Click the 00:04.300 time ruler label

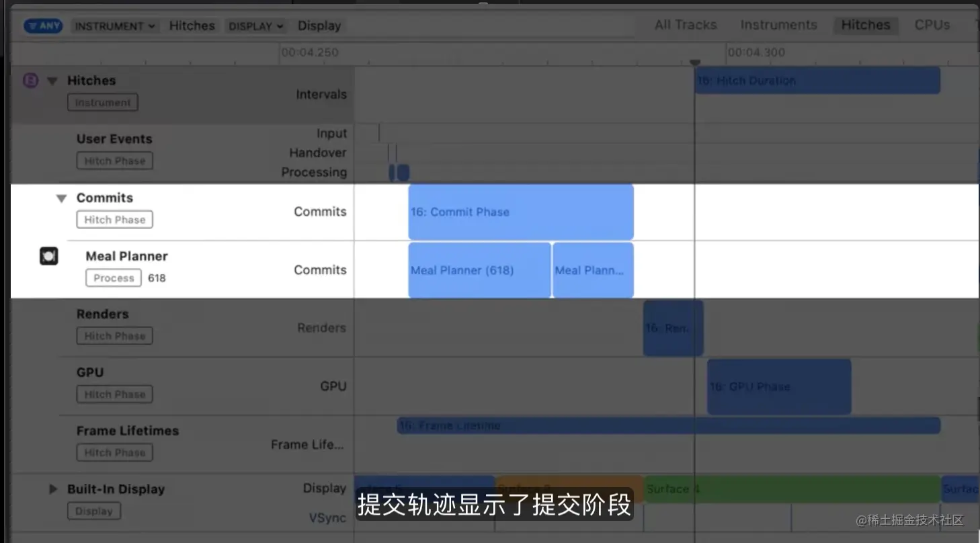pos(756,52)
